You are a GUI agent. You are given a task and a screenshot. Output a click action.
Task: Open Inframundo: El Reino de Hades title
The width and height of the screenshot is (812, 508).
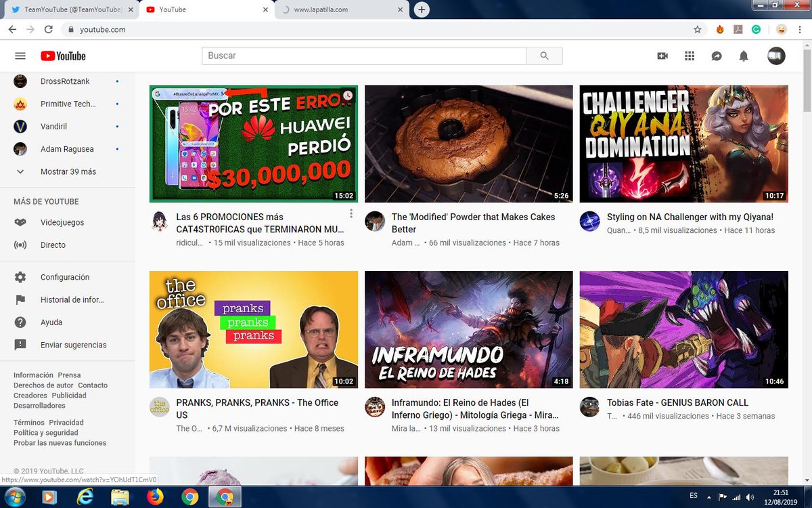[475, 408]
